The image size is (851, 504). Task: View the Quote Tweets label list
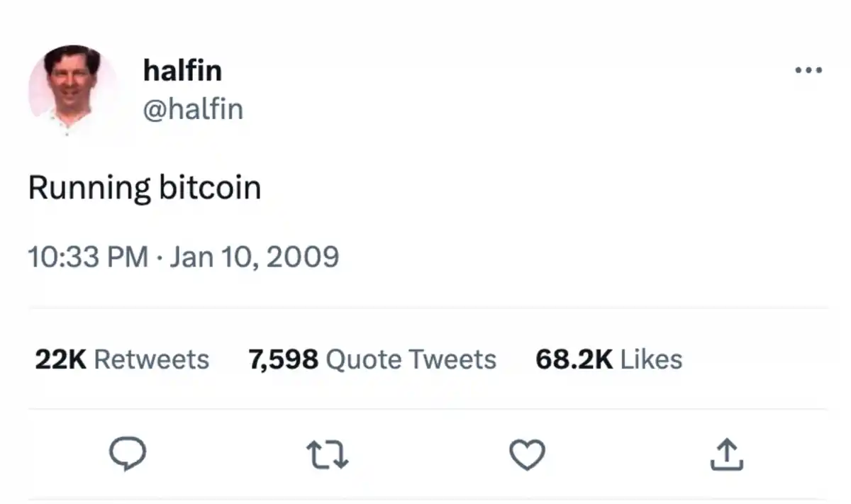[x=411, y=359]
